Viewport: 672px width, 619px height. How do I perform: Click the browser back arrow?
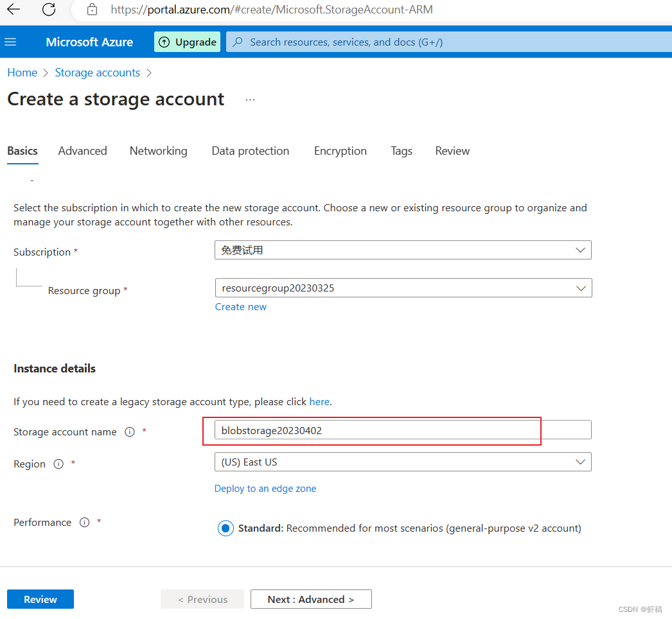pyautogui.click(x=13, y=10)
